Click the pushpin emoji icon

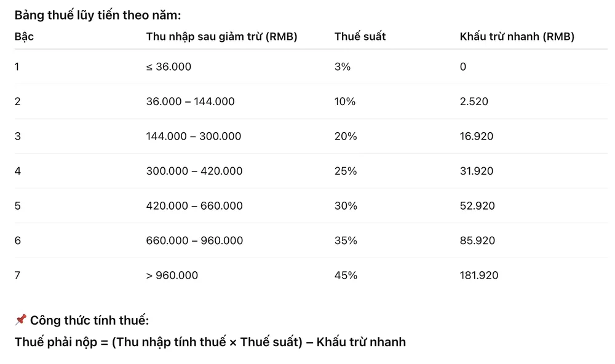(x=20, y=320)
